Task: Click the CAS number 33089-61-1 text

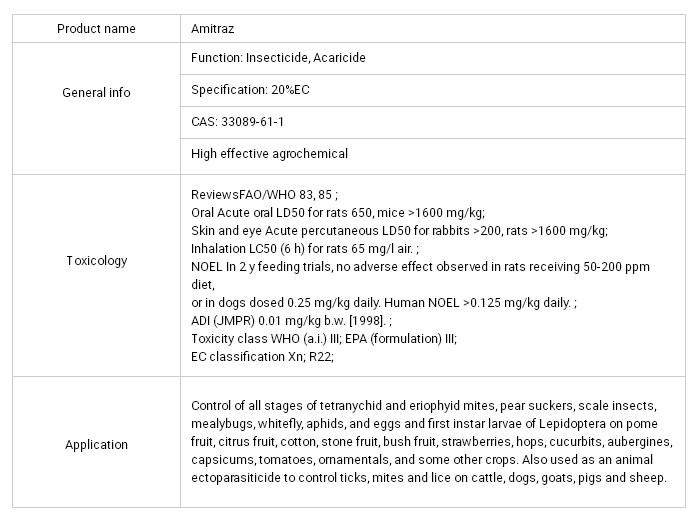Action: point(243,122)
